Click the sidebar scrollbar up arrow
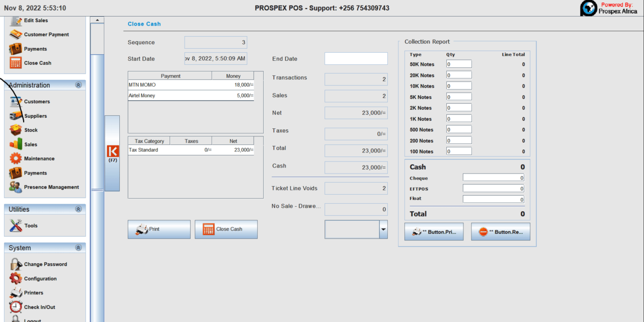 point(97,20)
